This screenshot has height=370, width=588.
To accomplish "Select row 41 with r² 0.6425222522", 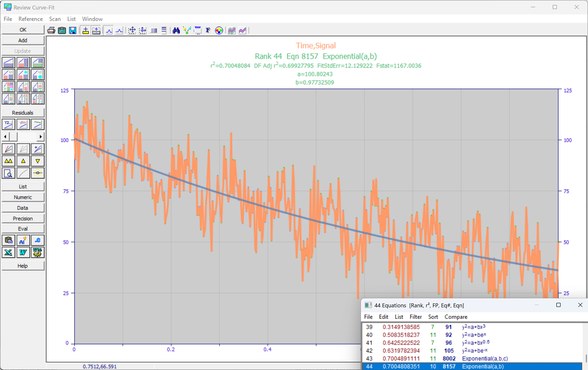I will coord(472,343).
